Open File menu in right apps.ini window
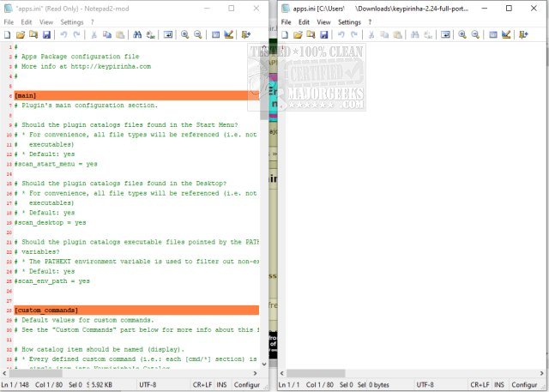This screenshot has height=392, width=549. pyautogui.click(x=286, y=22)
